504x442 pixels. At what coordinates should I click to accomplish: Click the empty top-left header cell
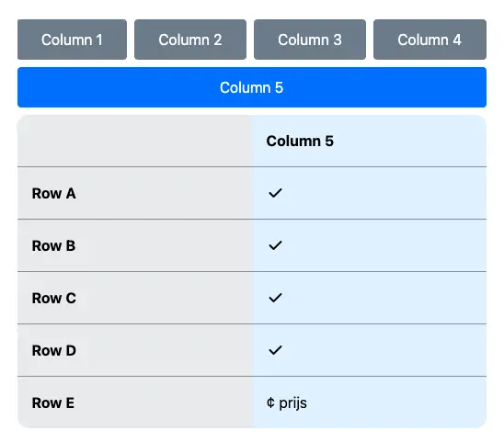point(134,141)
